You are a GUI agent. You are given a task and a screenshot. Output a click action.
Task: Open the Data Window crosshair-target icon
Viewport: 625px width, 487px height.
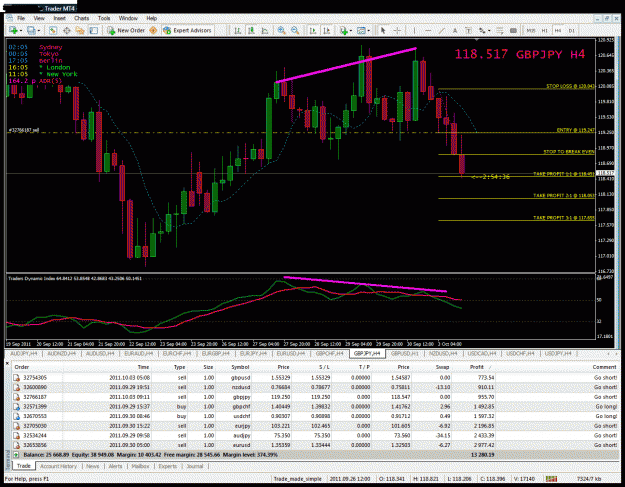(x=67, y=30)
